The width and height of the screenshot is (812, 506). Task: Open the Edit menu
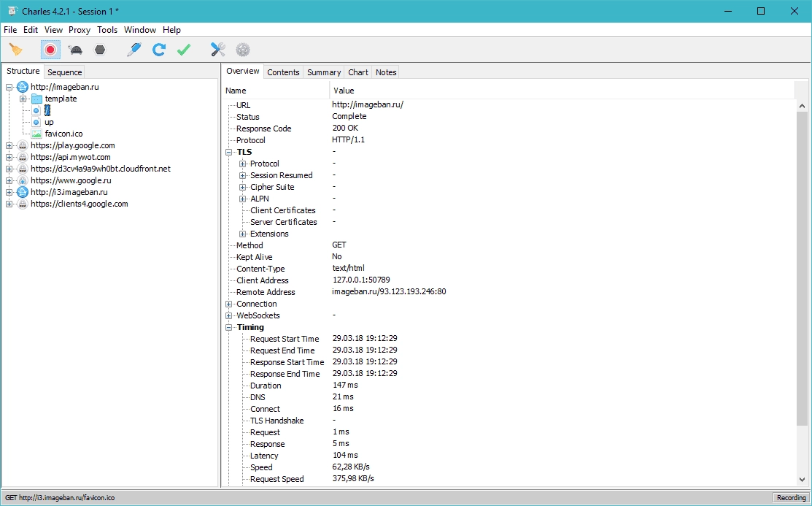pos(31,29)
